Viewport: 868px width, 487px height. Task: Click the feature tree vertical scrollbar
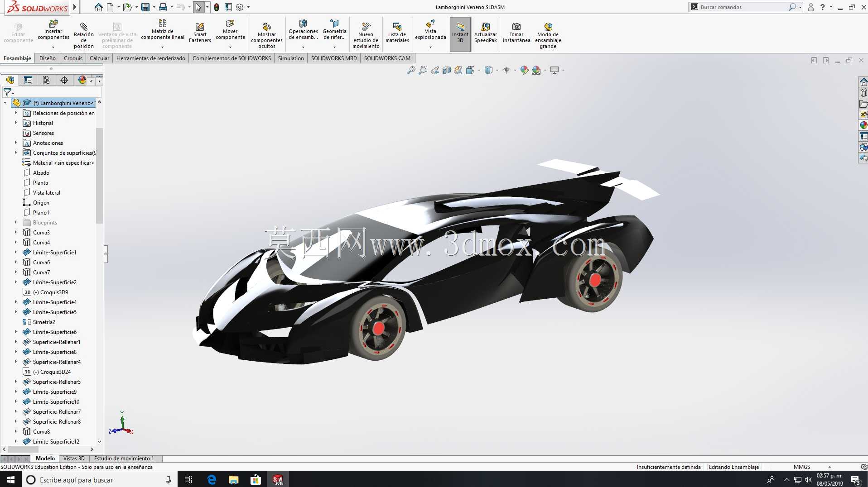pyautogui.click(x=99, y=176)
